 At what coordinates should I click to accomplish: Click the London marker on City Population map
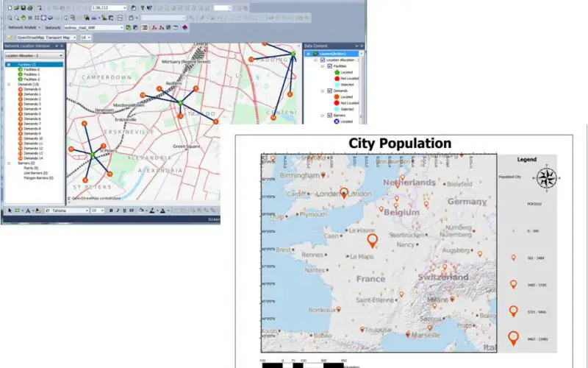(x=344, y=193)
